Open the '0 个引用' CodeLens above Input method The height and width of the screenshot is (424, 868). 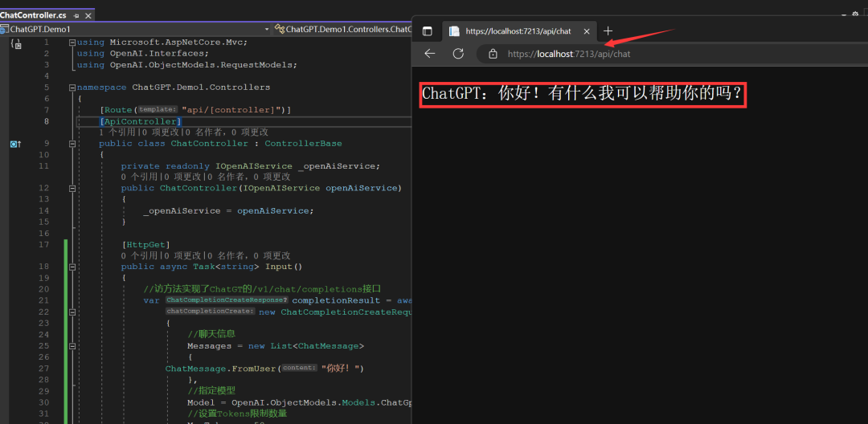click(140, 255)
